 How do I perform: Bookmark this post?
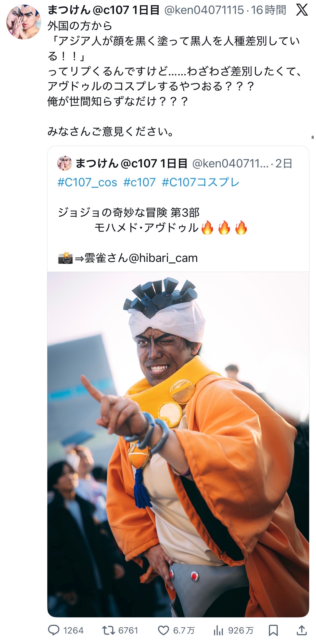[x=273, y=630]
